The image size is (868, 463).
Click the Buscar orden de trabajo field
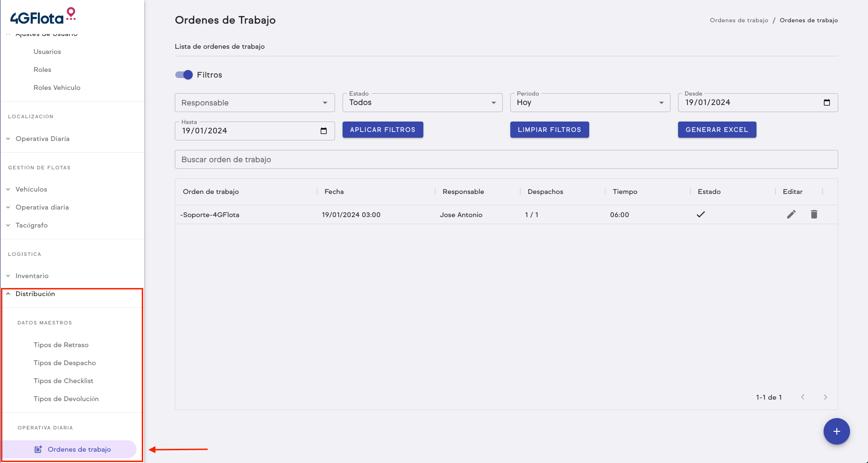point(506,159)
